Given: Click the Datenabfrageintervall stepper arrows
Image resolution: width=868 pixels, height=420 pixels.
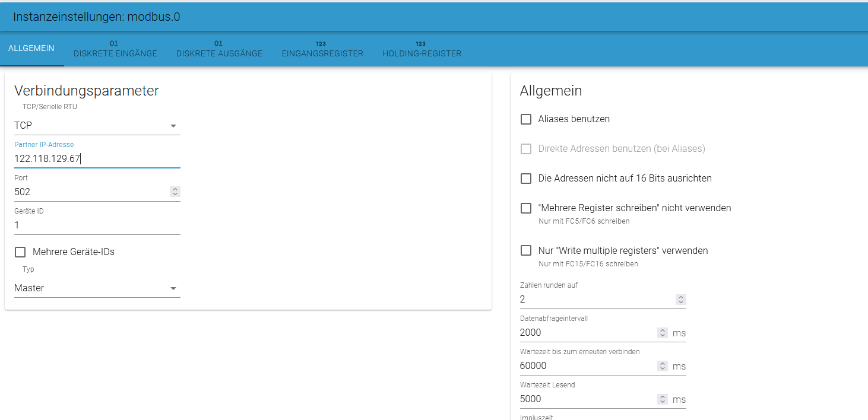Looking at the screenshot, I should 663,333.
